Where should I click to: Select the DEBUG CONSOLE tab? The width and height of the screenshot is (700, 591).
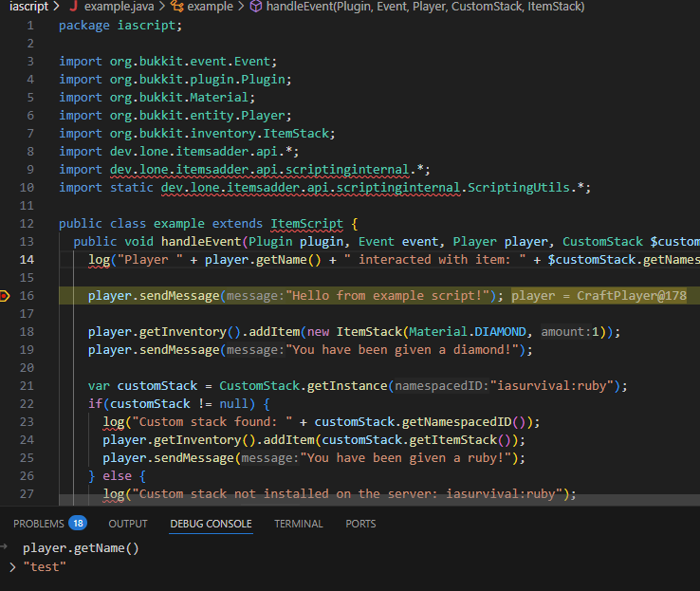[211, 524]
